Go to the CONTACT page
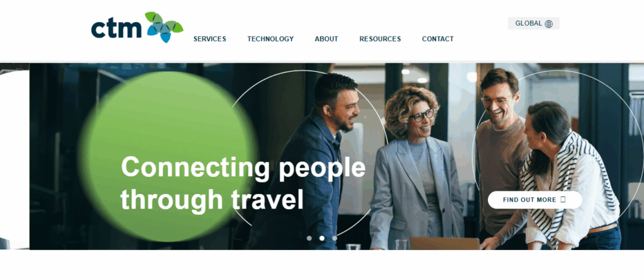Screen dimensions: 644x279 pos(438,39)
